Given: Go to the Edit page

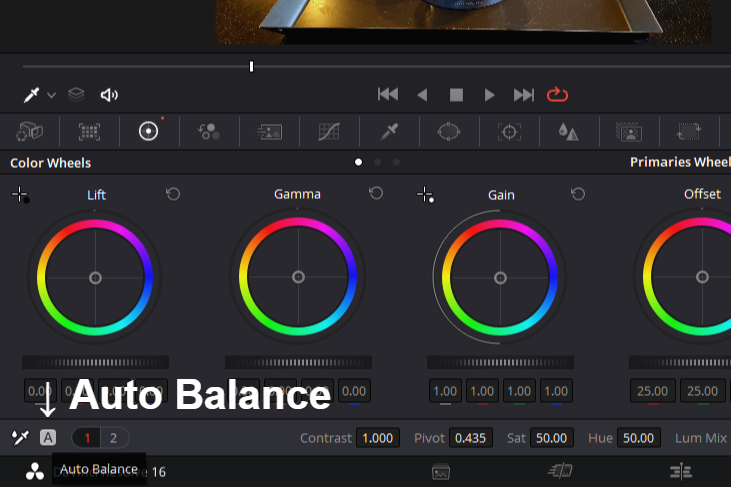Looking at the screenshot, I should pos(681,472).
